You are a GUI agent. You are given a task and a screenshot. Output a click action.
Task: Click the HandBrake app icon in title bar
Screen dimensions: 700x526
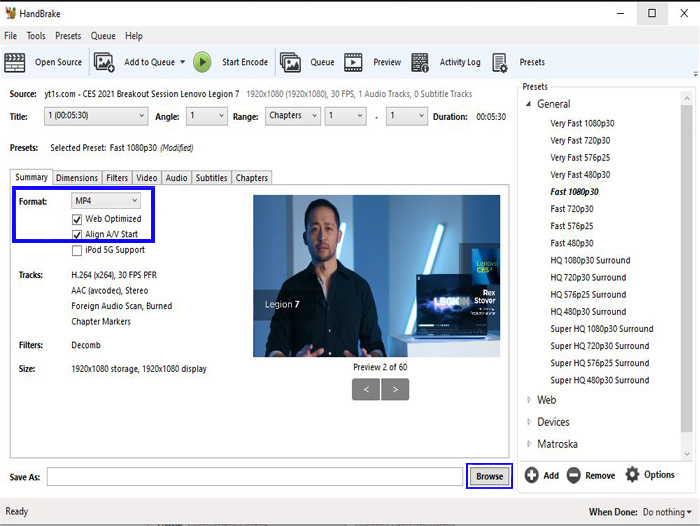click(10, 13)
